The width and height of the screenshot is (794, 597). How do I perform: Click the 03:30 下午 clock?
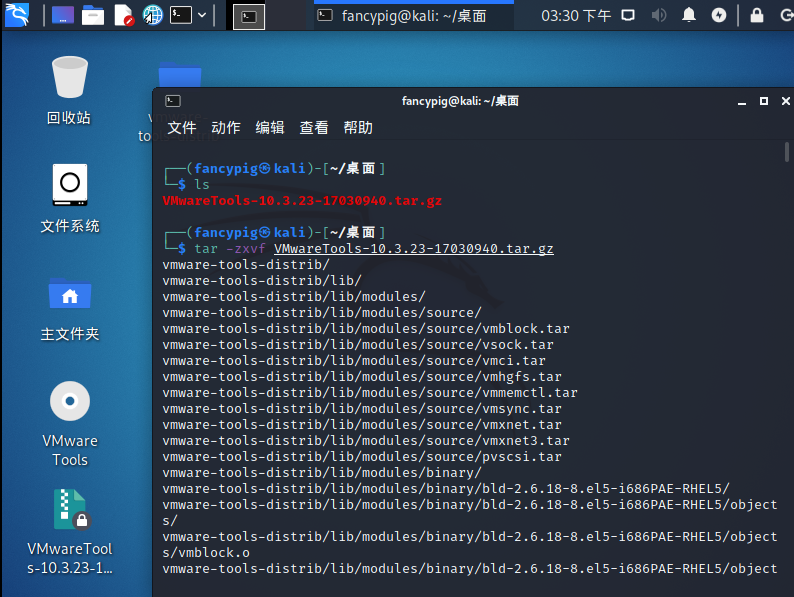(576, 16)
